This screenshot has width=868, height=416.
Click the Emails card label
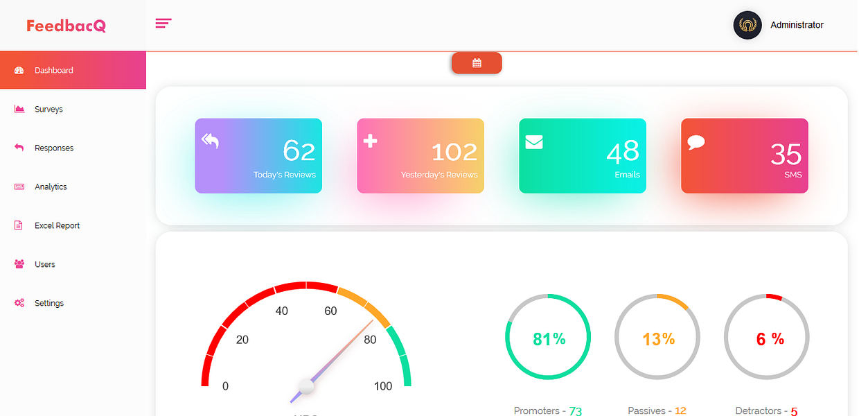(x=627, y=175)
